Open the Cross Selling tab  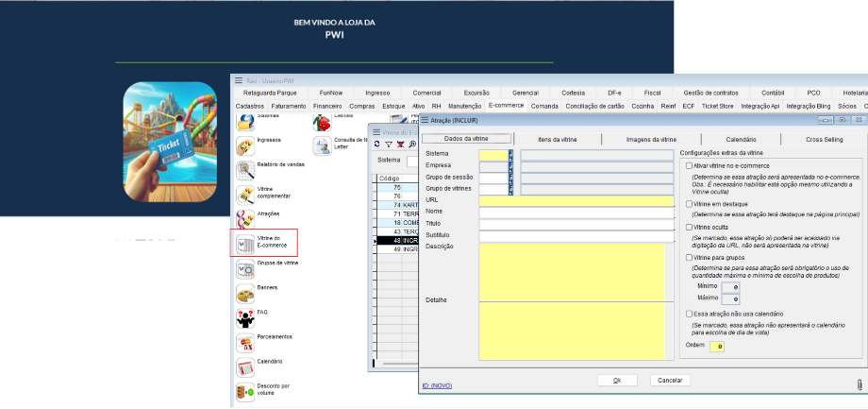pyautogui.click(x=825, y=139)
